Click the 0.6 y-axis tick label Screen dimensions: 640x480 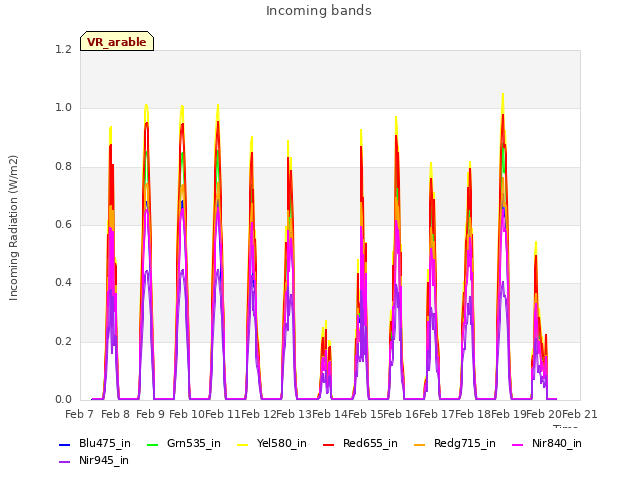[x=63, y=225]
